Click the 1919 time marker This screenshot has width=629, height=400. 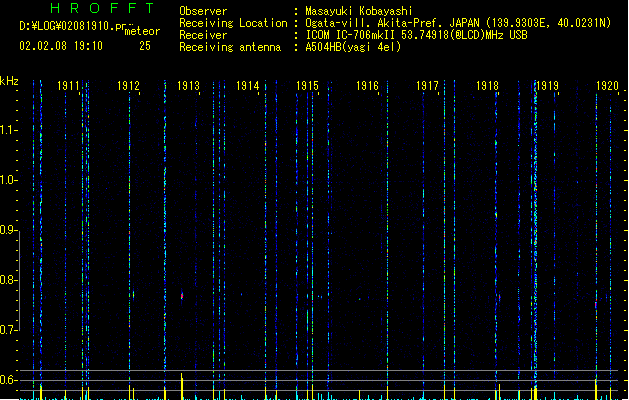(x=547, y=86)
